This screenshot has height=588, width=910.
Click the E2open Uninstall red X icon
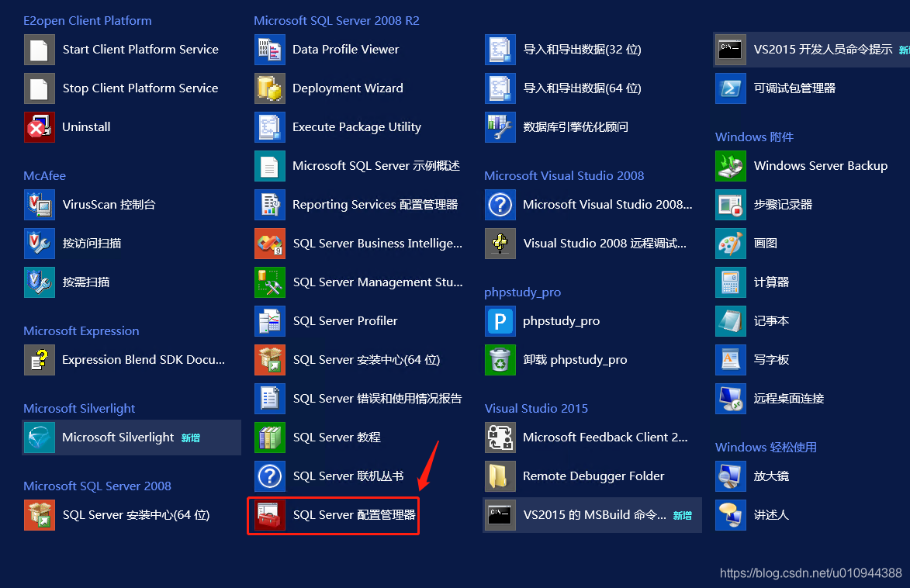coord(40,127)
